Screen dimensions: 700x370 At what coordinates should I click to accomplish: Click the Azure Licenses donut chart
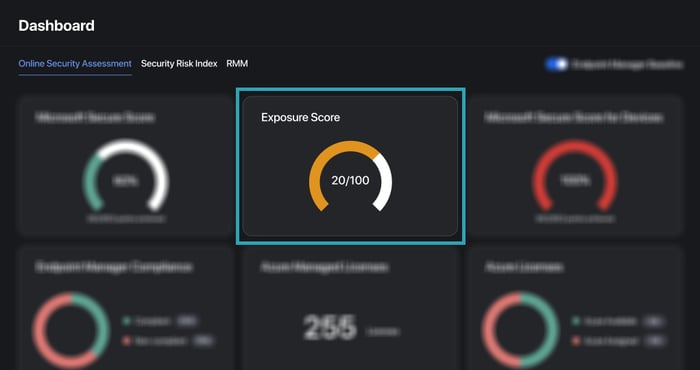[520, 330]
